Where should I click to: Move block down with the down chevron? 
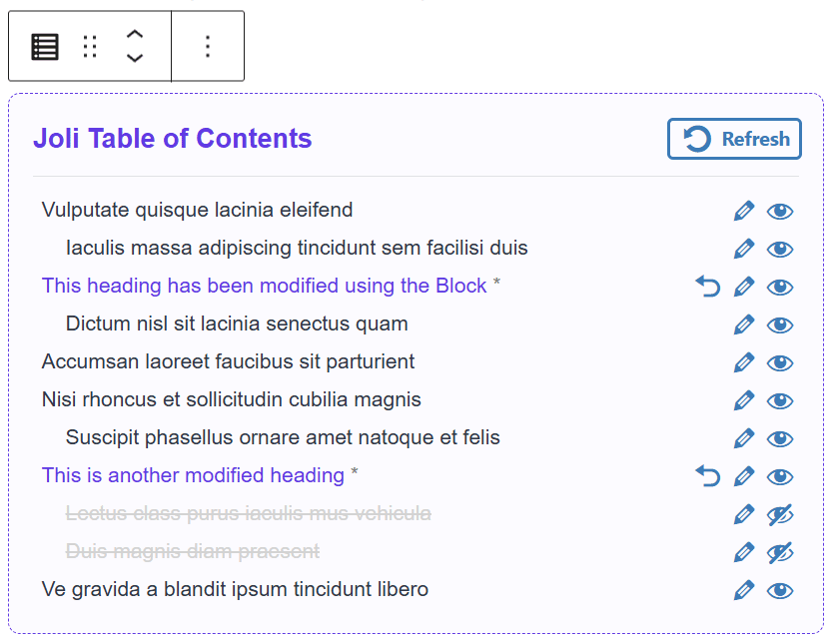(135, 58)
